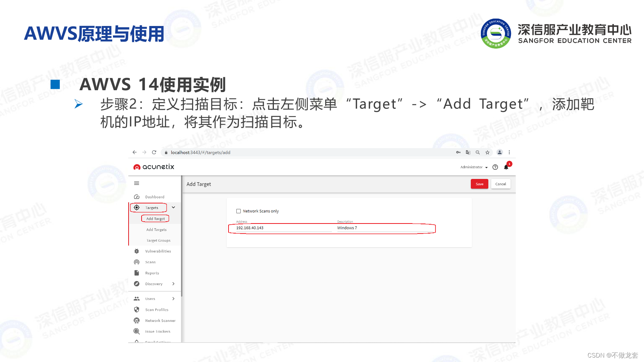Click the Cancel button
644x362 pixels.
(501, 184)
